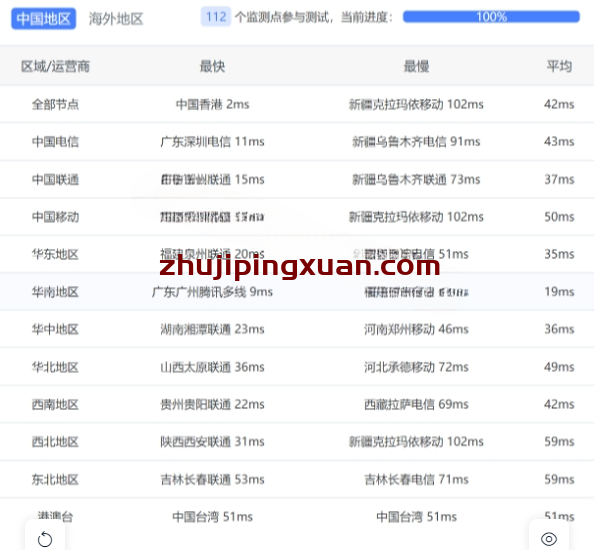Click the 平均 column header
The image size is (594, 550).
[x=559, y=66]
